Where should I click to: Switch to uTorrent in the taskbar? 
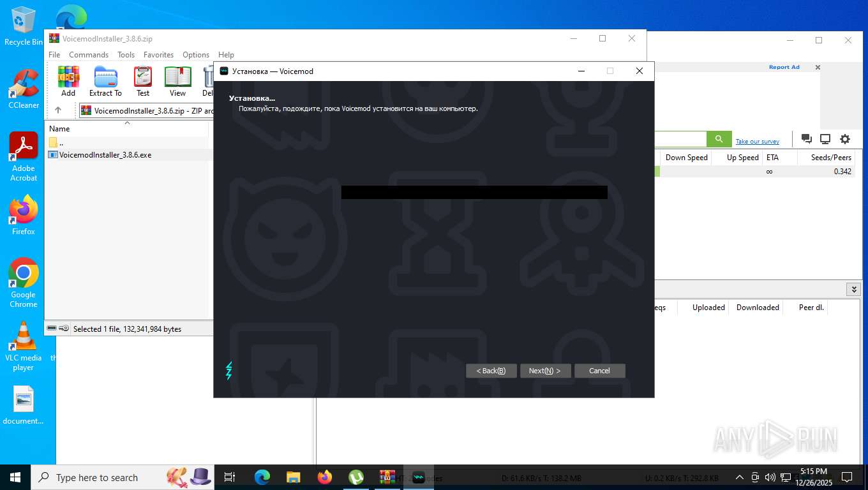[x=356, y=477]
